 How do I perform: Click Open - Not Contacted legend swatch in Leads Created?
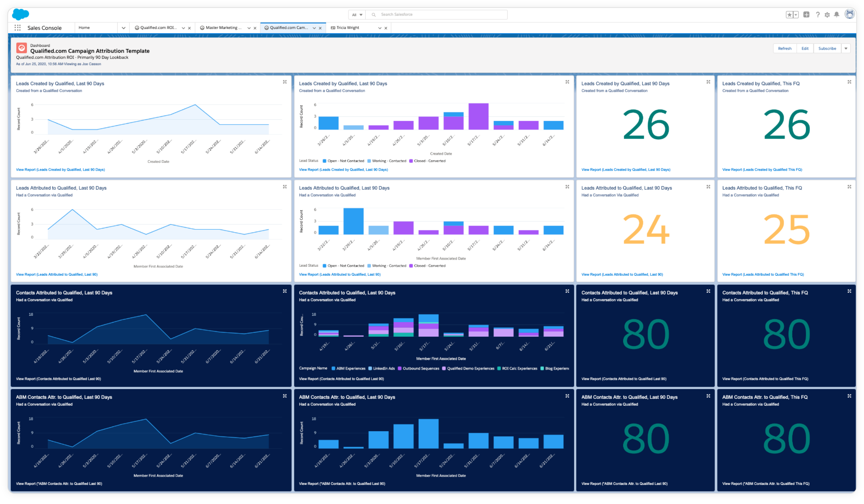pyautogui.click(x=324, y=161)
